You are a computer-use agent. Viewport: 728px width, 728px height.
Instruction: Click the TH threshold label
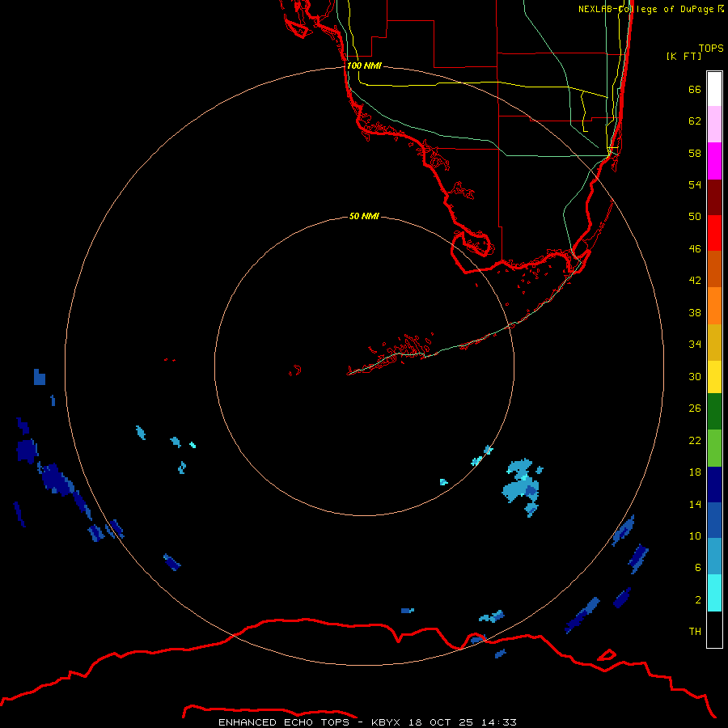695,632
